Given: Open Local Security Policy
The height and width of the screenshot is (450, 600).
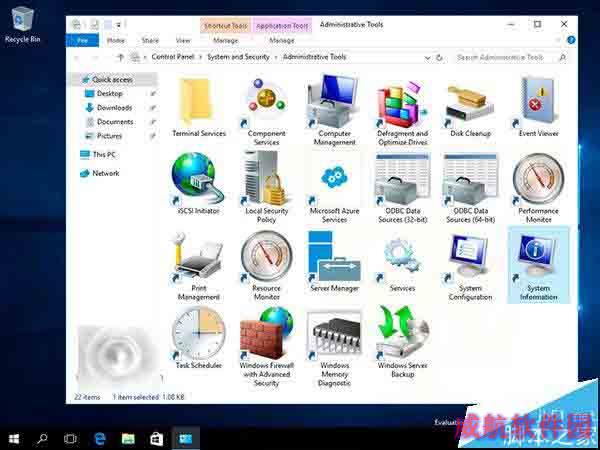Looking at the screenshot, I should click(x=266, y=188).
